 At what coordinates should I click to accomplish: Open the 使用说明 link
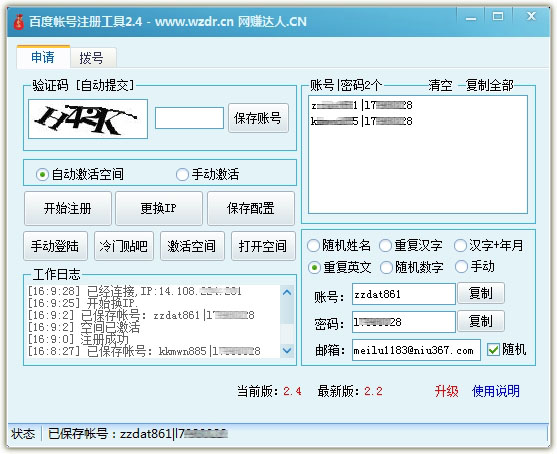(x=496, y=391)
